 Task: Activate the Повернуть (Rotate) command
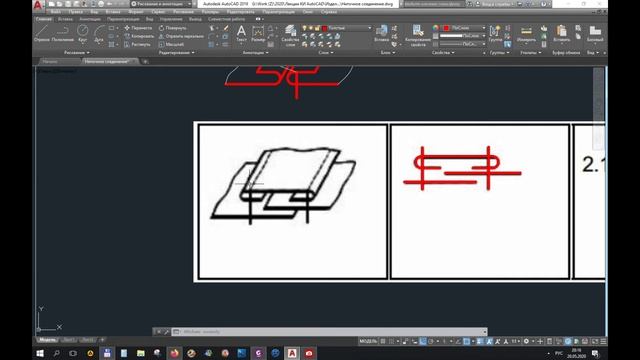172,28
